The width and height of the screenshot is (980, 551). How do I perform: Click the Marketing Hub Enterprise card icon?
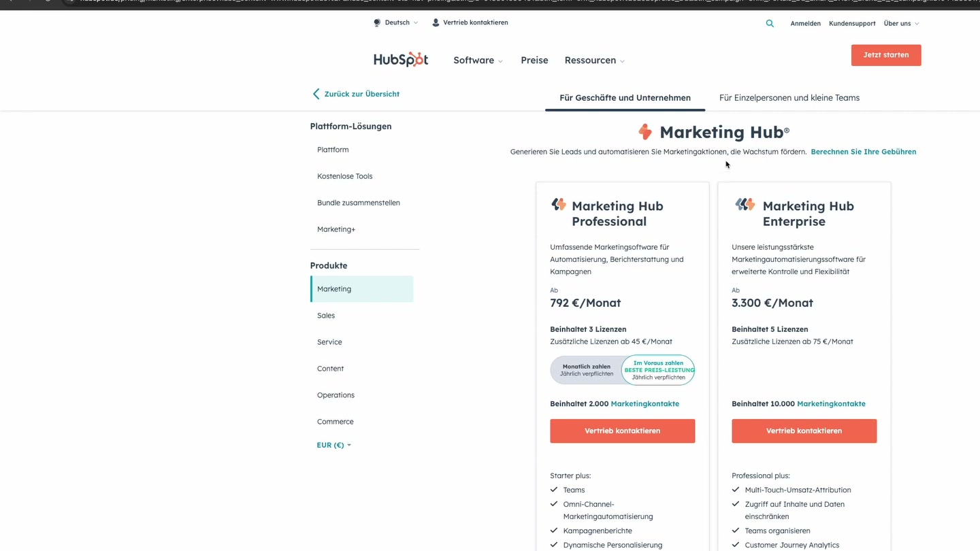click(x=745, y=204)
